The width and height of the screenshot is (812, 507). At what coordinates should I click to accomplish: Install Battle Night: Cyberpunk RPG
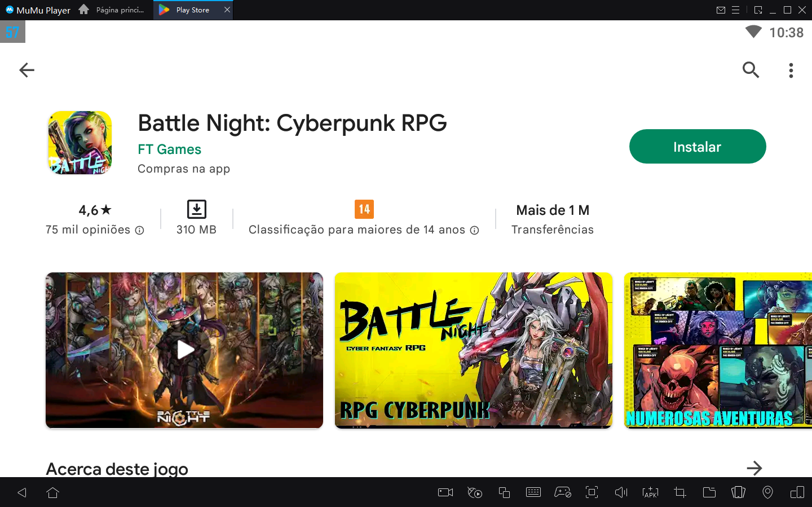(x=698, y=146)
